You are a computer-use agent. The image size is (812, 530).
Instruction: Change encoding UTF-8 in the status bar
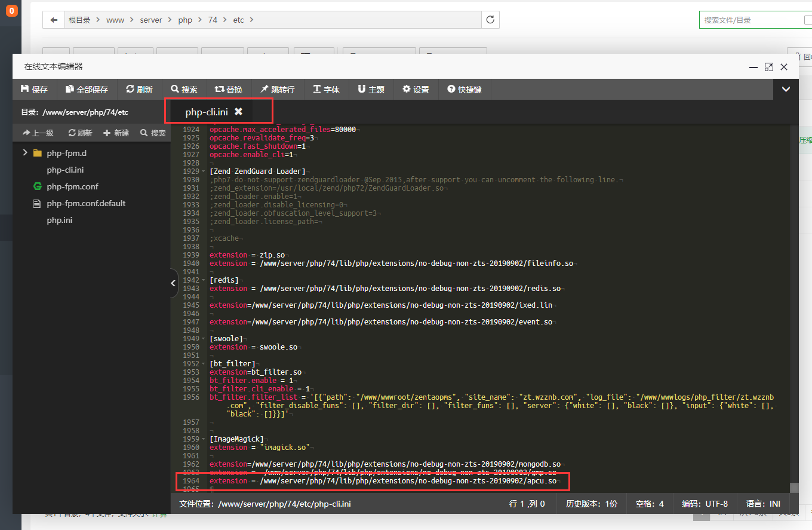point(705,504)
